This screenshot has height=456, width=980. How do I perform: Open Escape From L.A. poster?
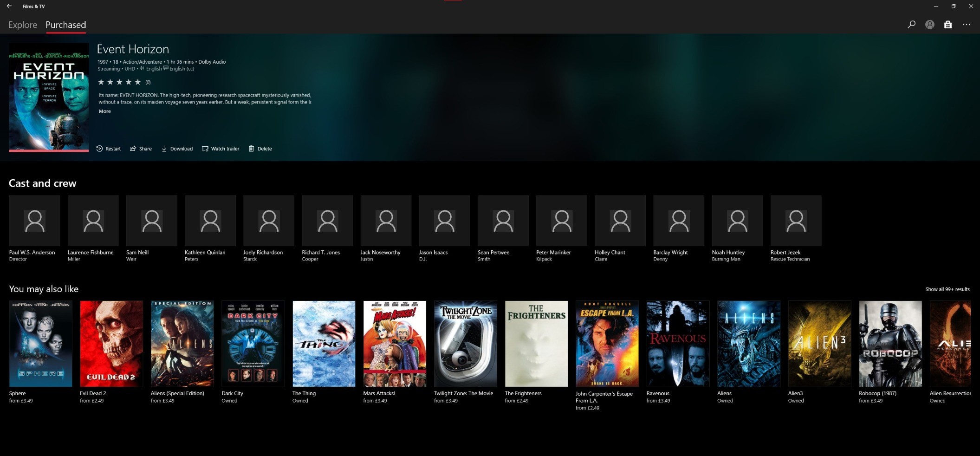pyautogui.click(x=607, y=344)
